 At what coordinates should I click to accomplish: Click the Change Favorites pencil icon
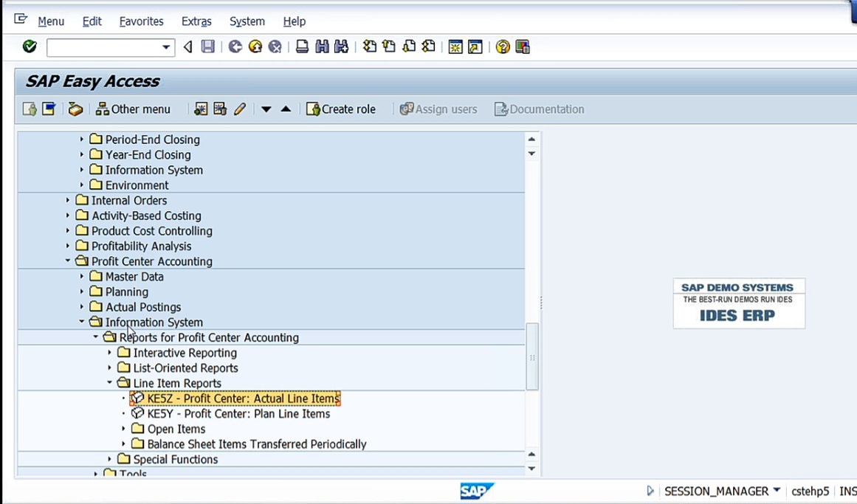click(x=240, y=109)
